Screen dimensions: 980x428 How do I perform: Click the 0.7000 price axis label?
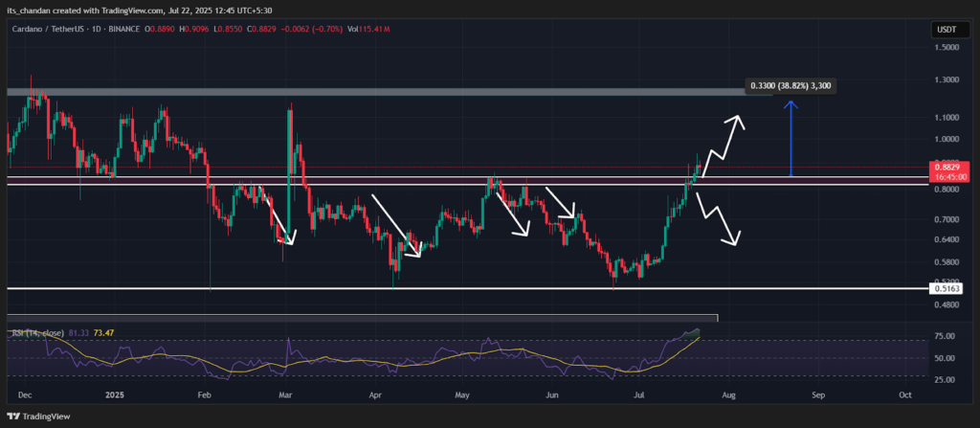(945, 219)
